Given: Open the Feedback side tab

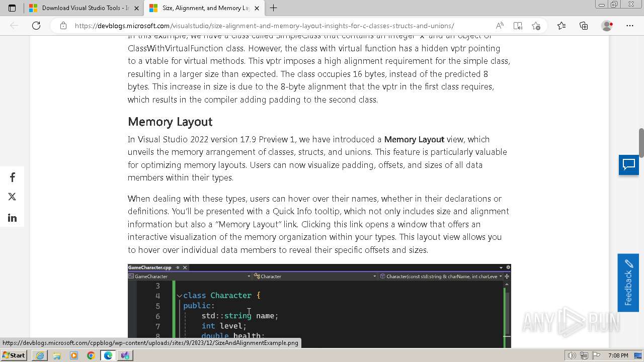Looking at the screenshot, I should point(628,283).
